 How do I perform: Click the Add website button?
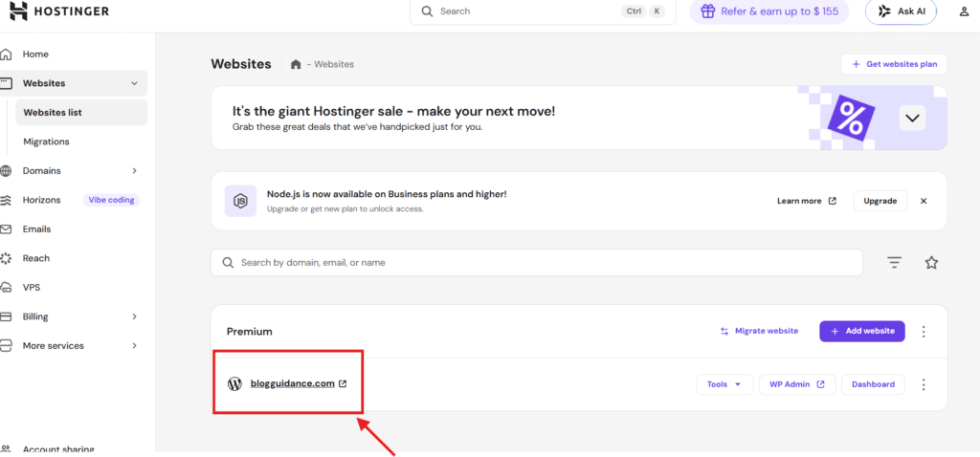862,331
